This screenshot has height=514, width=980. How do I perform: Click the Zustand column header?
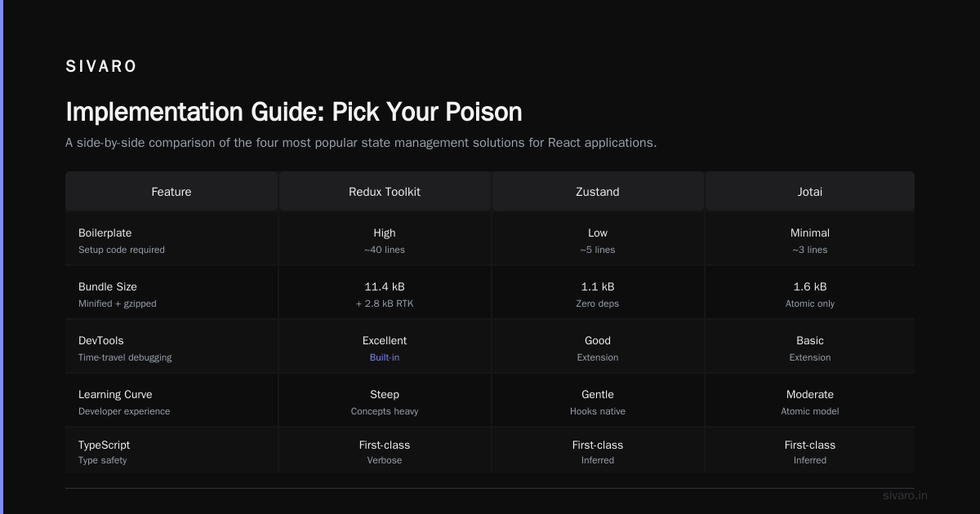[x=598, y=192]
